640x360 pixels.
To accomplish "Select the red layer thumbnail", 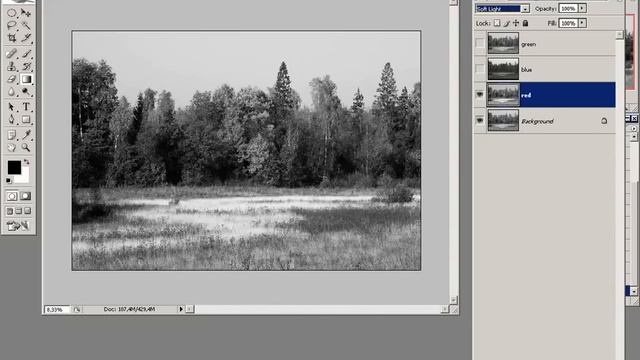I will [503, 95].
